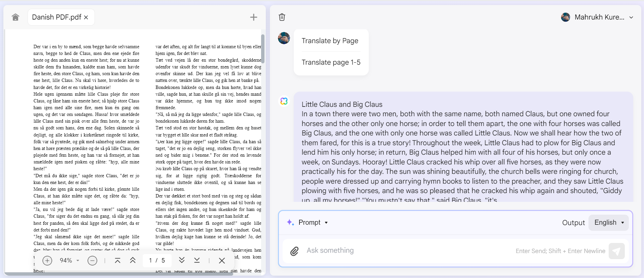Select the Little Claus and Big Claus heading
This screenshot has height=278, width=644.
coord(342,104)
